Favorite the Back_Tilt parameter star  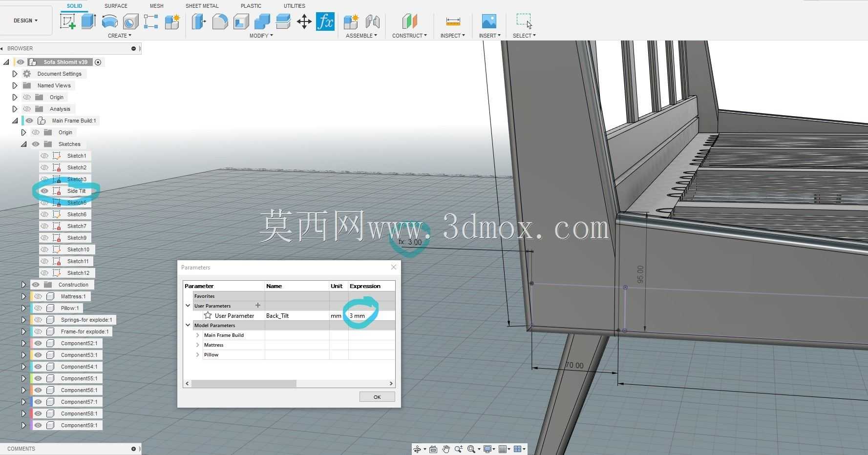pos(208,315)
